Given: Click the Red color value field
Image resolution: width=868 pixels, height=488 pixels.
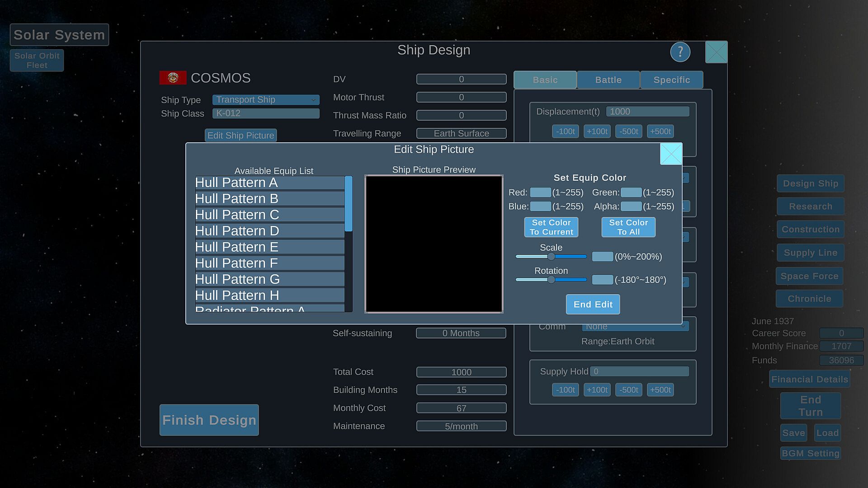Looking at the screenshot, I should [x=540, y=192].
